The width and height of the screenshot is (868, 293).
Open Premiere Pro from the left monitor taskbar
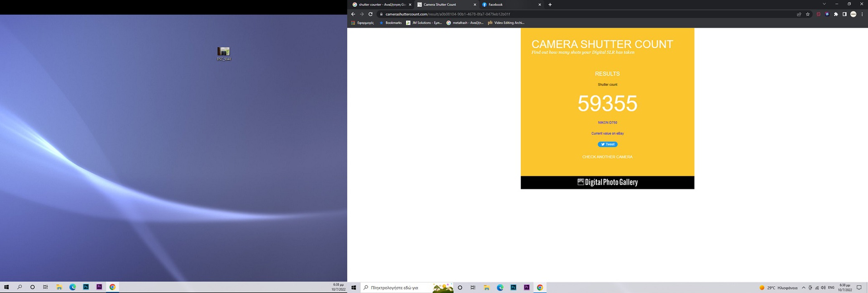point(99,287)
